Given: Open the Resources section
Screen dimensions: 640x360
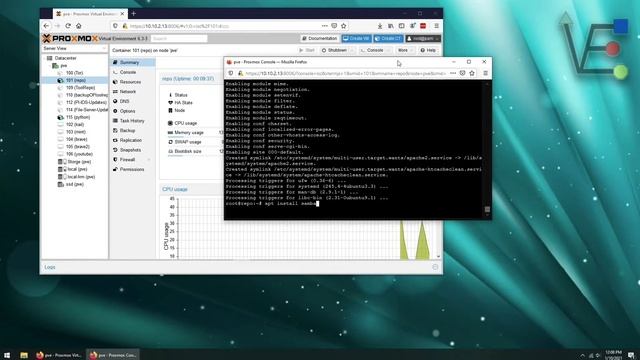Looking at the screenshot, I should point(132,82).
